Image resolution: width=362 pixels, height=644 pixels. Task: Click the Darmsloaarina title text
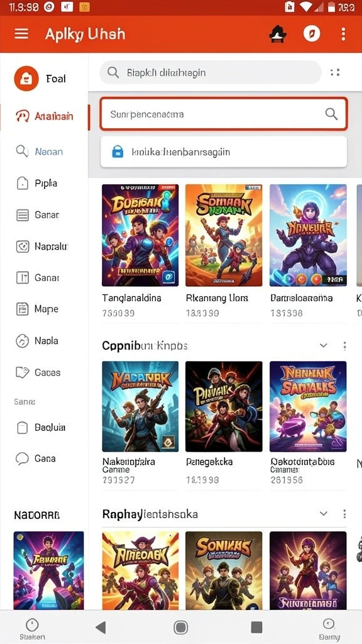coord(302,298)
